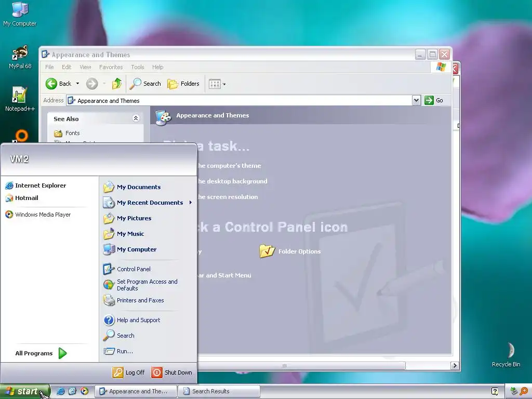Open File menu in Appearance and Themes

49,67
